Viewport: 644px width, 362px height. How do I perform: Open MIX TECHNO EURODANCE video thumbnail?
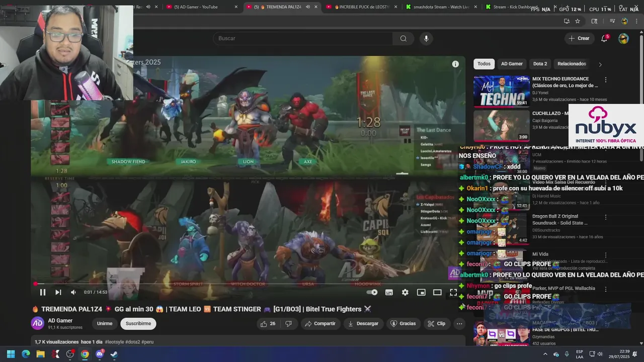[x=501, y=92]
